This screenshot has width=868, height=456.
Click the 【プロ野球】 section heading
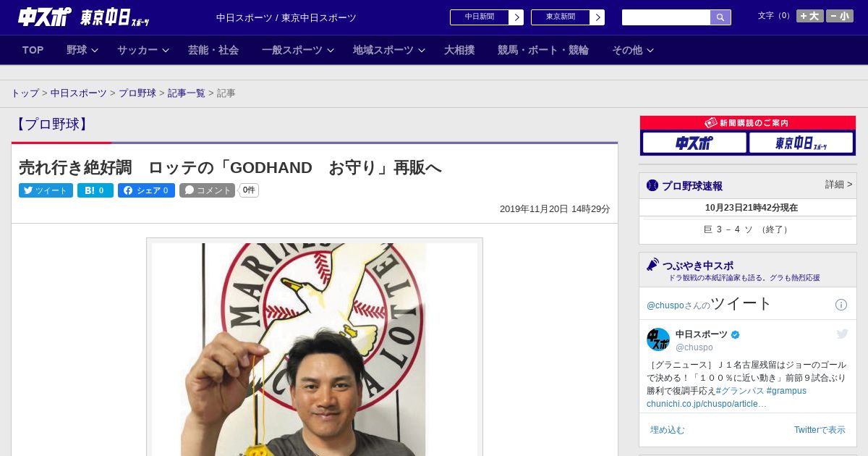51,124
